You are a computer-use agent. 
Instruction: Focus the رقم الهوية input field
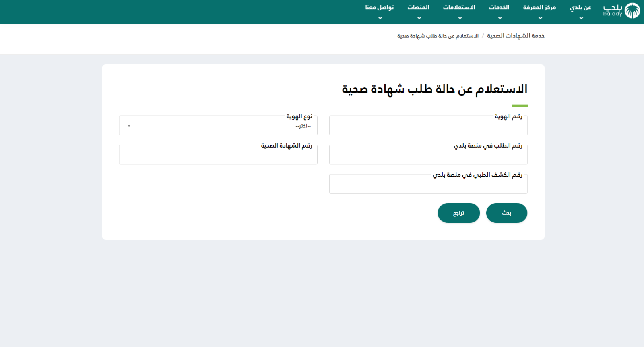(x=428, y=126)
